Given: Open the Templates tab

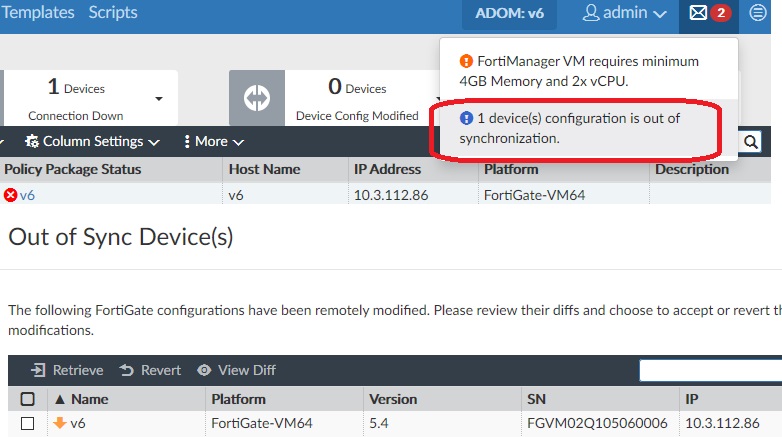Looking at the screenshot, I should coord(38,14).
